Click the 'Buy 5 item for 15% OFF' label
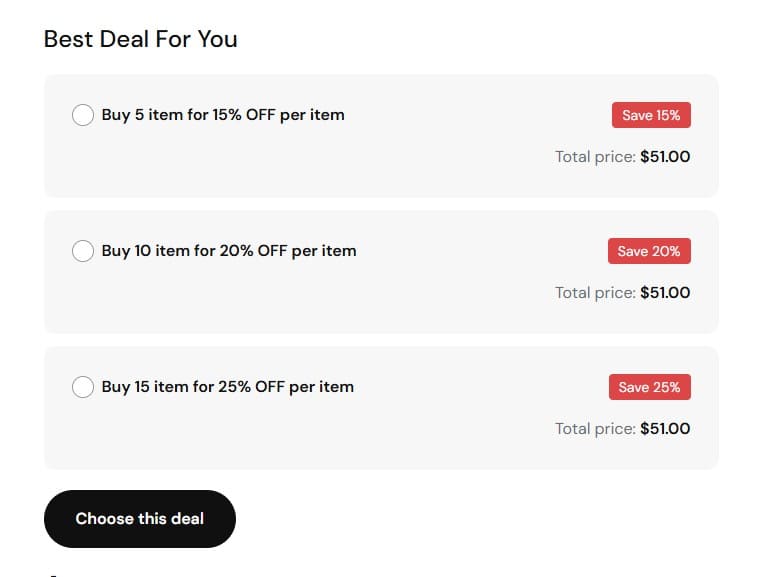The height and width of the screenshot is (577, 774). (x=223, y=115)
